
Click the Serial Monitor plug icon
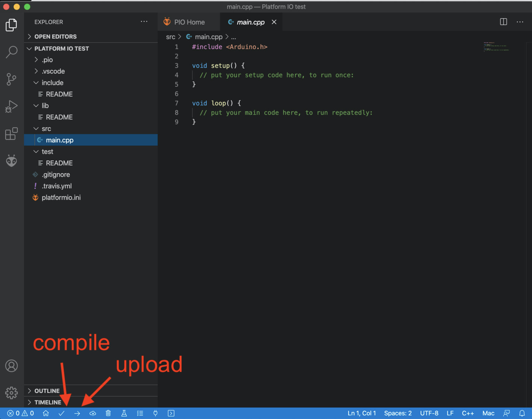[x=155, y=413]
